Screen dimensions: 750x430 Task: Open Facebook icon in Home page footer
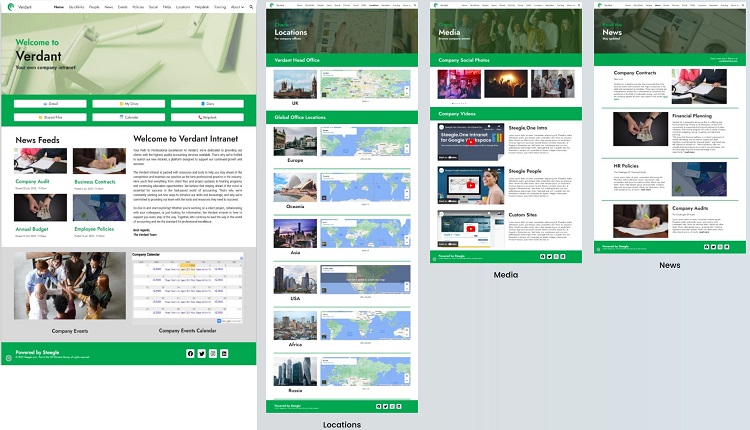coord(190,353)
